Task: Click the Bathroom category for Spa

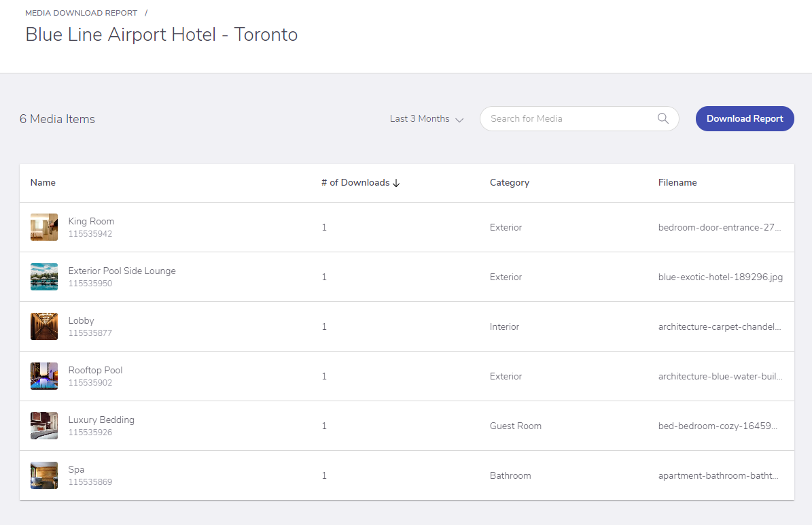Action: coord(510,476)
